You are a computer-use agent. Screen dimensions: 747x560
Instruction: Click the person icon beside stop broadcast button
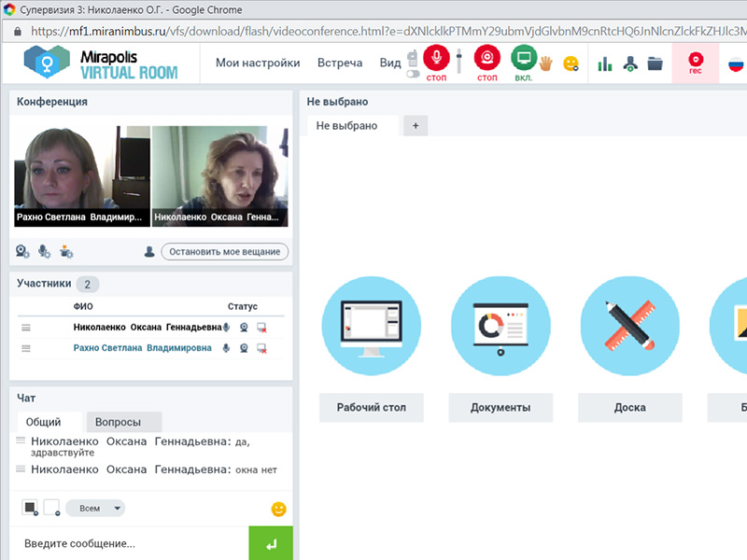click(x=149, y=251)
